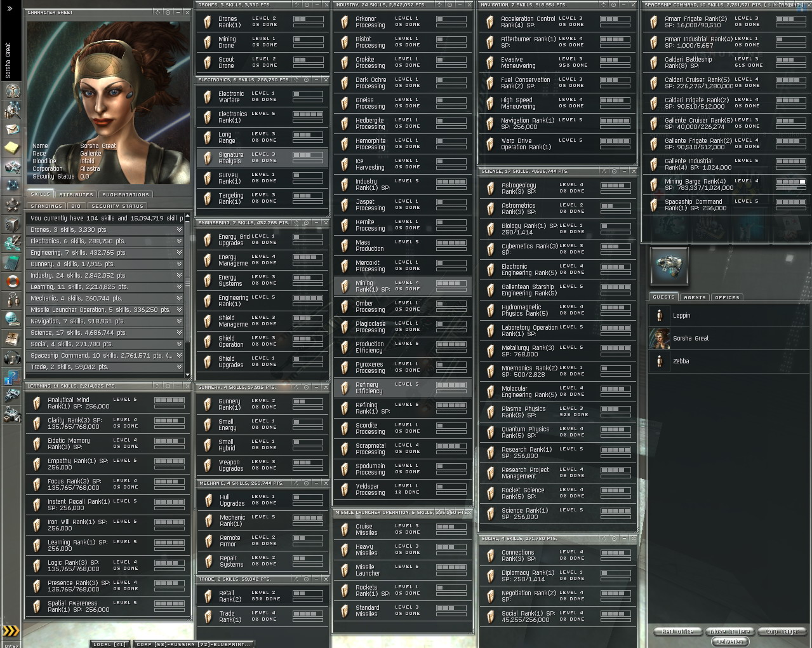Click the ship thumbnail above Guests tab
The image size is (812, 648).
(x=669, y=266)
